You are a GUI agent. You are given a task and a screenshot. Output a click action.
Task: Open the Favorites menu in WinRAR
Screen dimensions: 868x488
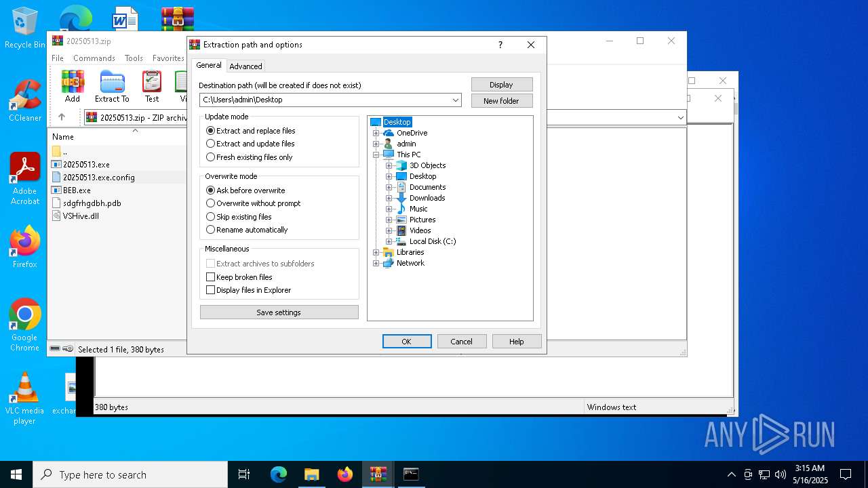(x=168, y=58)
